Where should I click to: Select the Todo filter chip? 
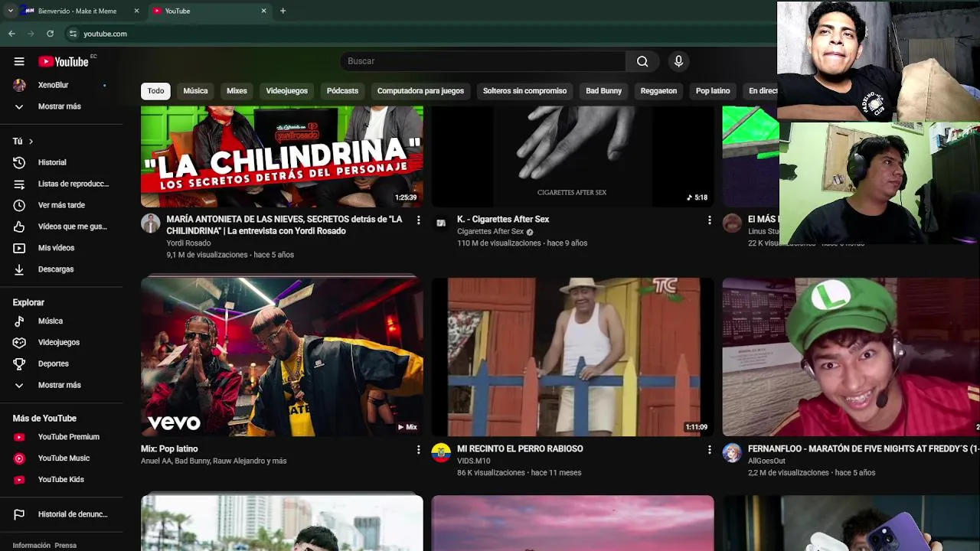155,91
